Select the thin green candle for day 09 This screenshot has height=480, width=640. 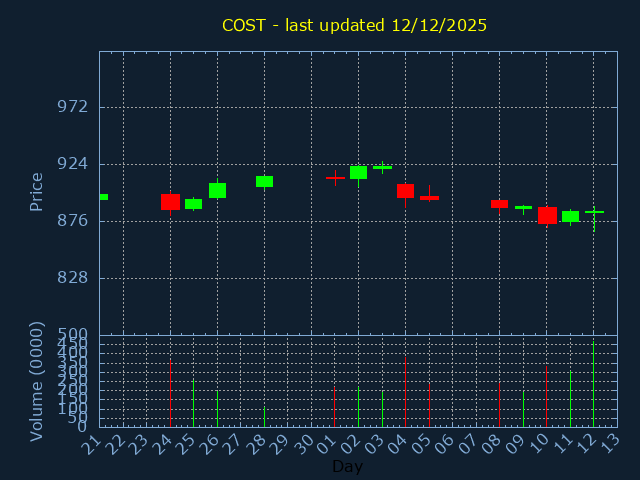[x=523, y=207]
